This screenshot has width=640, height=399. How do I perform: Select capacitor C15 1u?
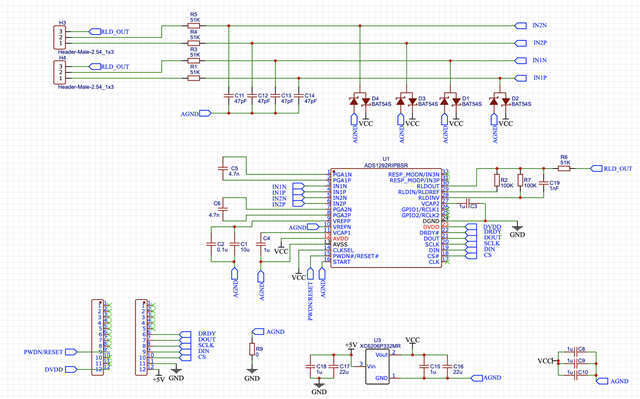[x=424, y=366]
